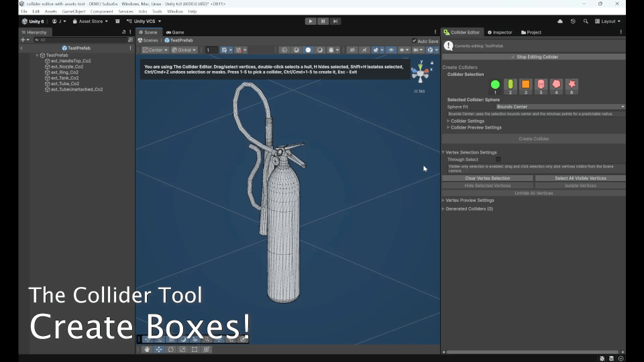Switch to the Inspector tab

[500, 32]
